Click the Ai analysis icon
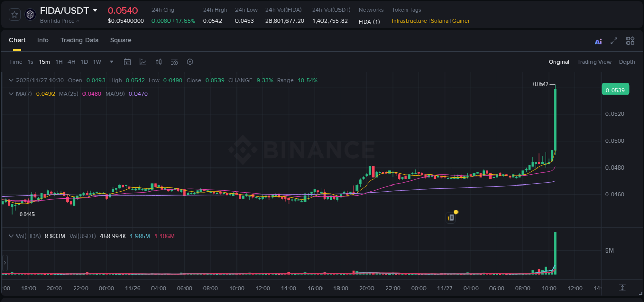This screenshot has height=302, width=644. click(x=598, y=40)
